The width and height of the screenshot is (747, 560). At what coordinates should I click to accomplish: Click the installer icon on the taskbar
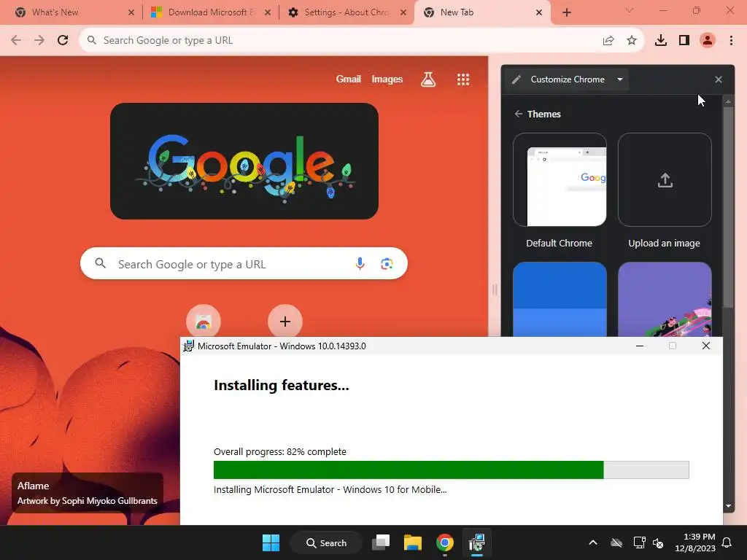(x=476, y=542)
